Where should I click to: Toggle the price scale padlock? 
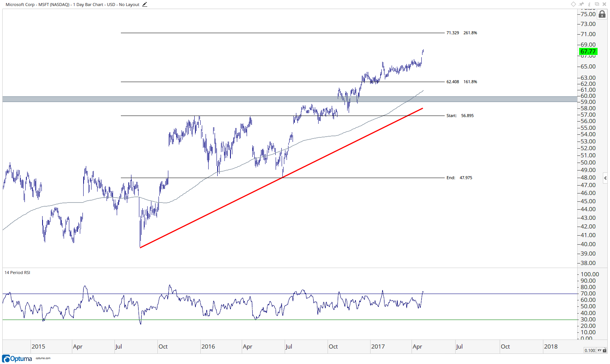click(602, 14)
